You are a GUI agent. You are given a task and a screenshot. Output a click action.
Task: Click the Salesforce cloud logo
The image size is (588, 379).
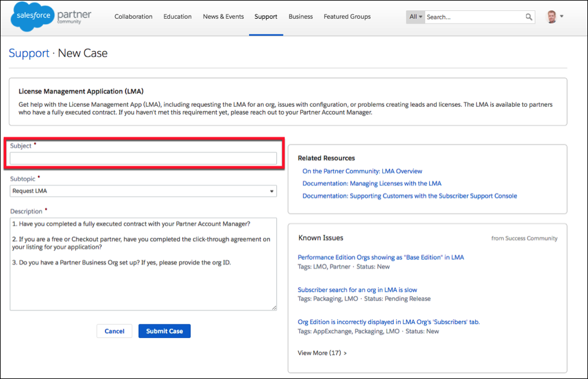(33, 16)
